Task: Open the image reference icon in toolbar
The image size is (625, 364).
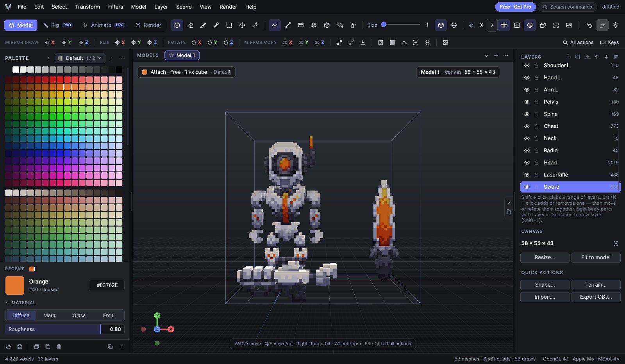Action: coord(569,25)
